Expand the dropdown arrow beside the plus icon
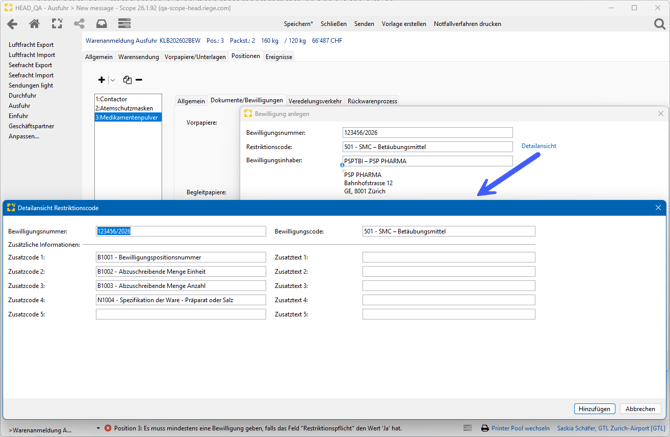 (112, 80)
